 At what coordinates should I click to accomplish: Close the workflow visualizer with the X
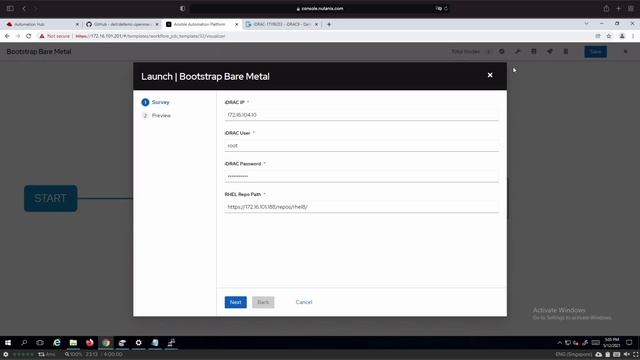point(625,52)
